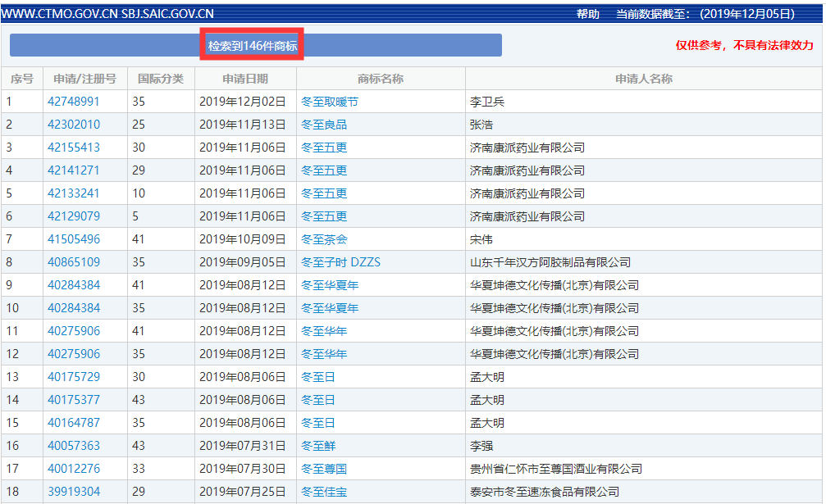Image resolution: width=826 pixels, height=504 pixels.
Task: Open the 帮助 help link
Action: click(587, 14)
